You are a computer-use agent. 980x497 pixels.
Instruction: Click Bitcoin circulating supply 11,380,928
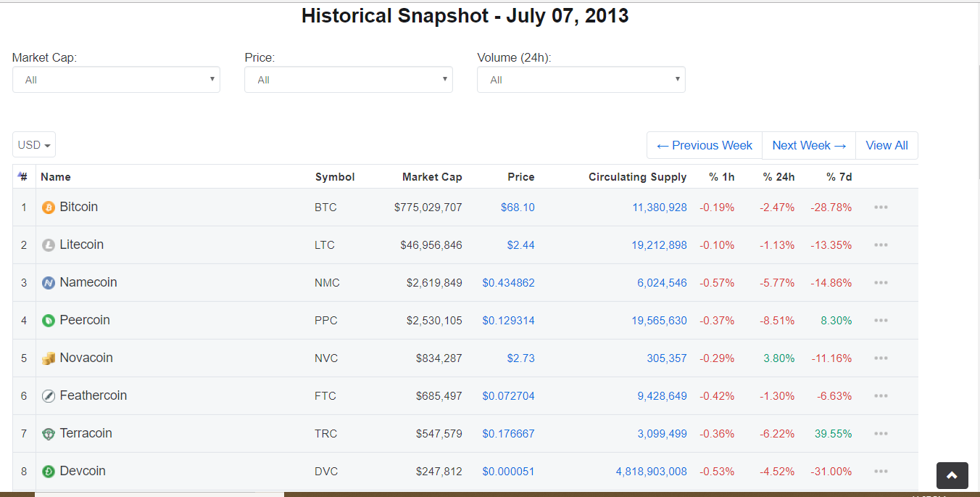(x=660, y=208)
